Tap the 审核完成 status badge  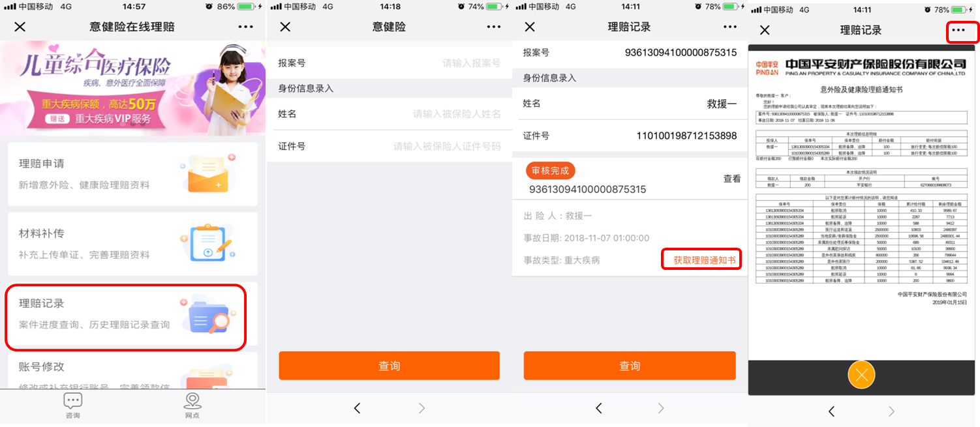click(550, 171)
